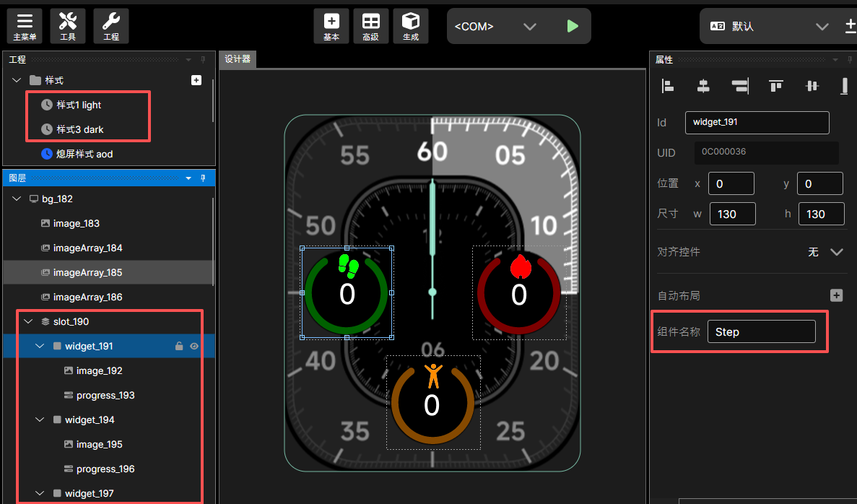857x504 pixels.
Task: Click the 生成 build cube icon
Action: pyautogui.click(x=410, y=26)
